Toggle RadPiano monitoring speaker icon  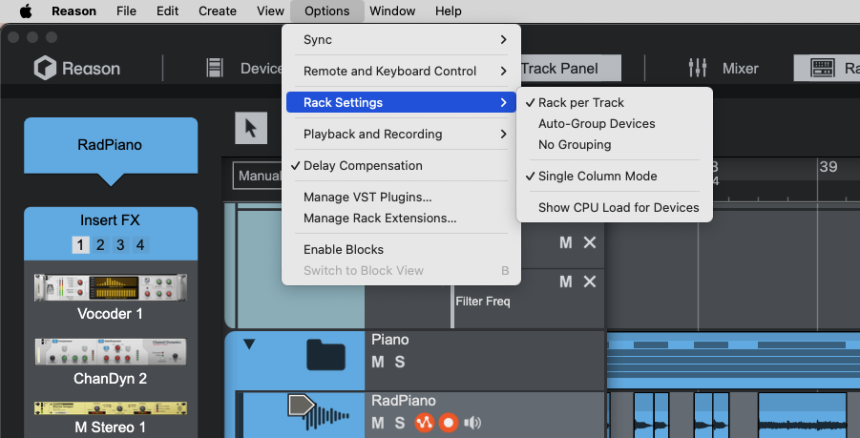click(x=472, y=423)
